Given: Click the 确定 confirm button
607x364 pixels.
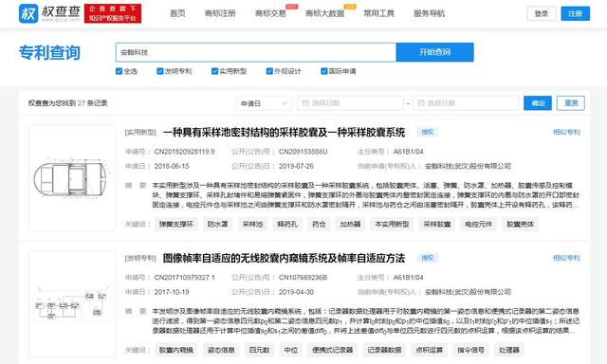Looking at the screenshot, I should pyautogui.click(x=538, y=103).
